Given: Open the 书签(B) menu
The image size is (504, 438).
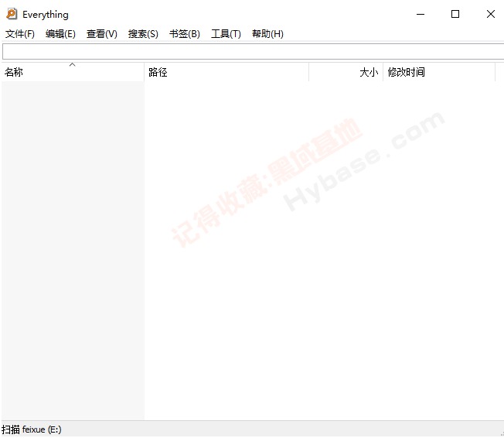Looking at the screenshot, I should click(x=185, y=34).
